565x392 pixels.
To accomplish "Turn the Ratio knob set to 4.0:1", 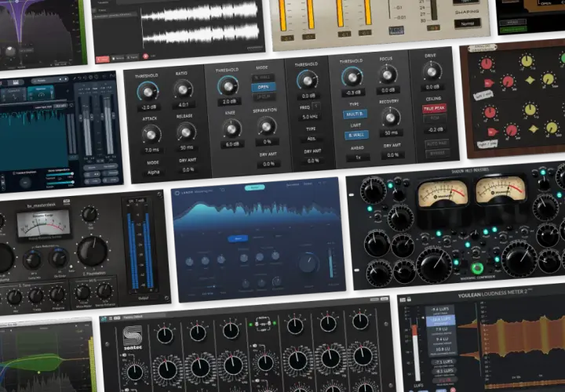I will click(183, 89).
